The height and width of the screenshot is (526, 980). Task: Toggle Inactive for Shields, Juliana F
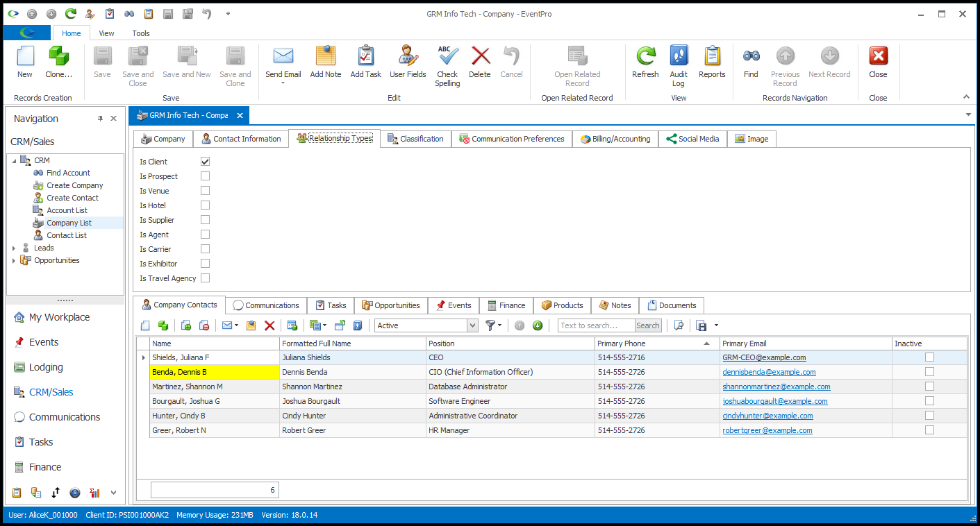tap(929, 357)
